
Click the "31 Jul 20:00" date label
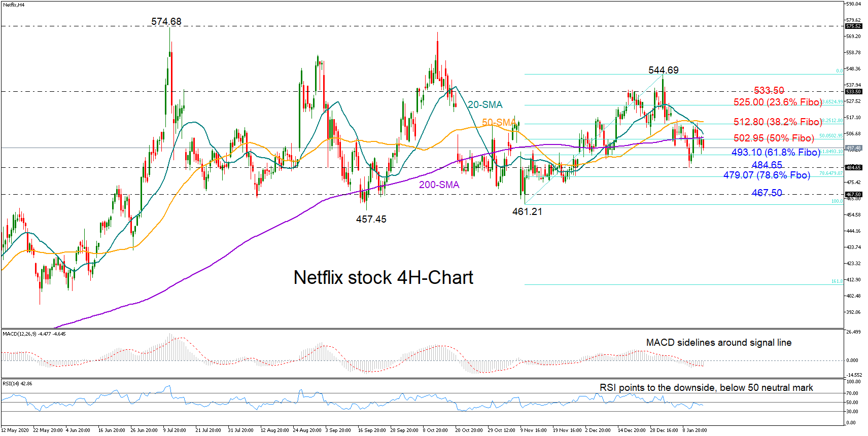pyautogui.click(x=240, y=430)
